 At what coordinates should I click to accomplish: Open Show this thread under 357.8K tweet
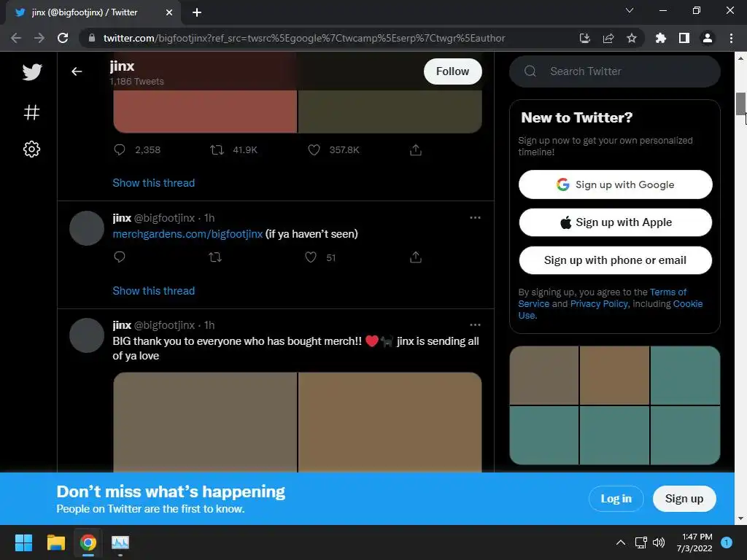click(153, 183)
